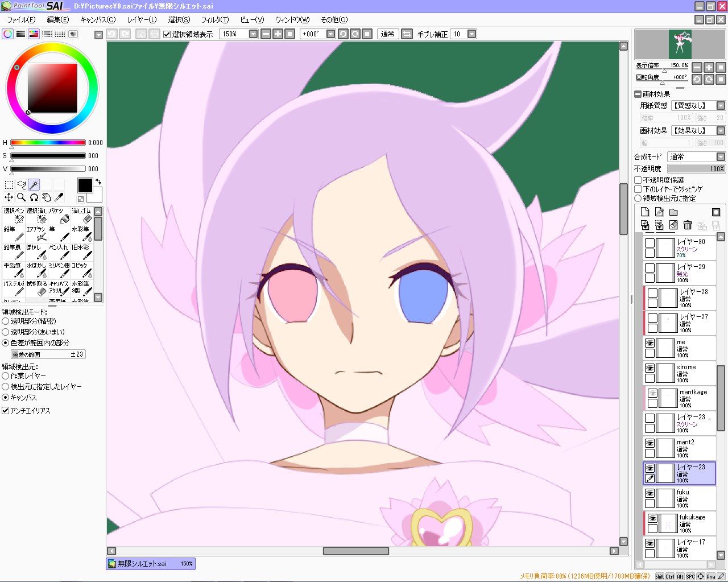Screen dimensions: 728x582
Task: Select the mant2 layer
Action: point(680,448)
